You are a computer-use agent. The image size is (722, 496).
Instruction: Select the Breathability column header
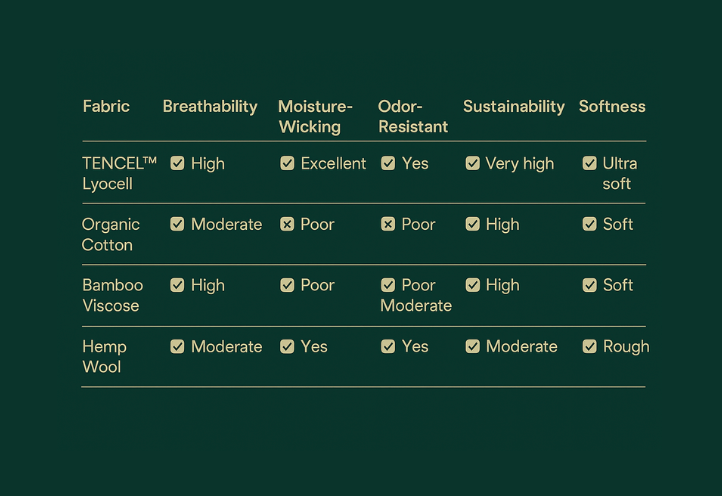click(210, 107)
